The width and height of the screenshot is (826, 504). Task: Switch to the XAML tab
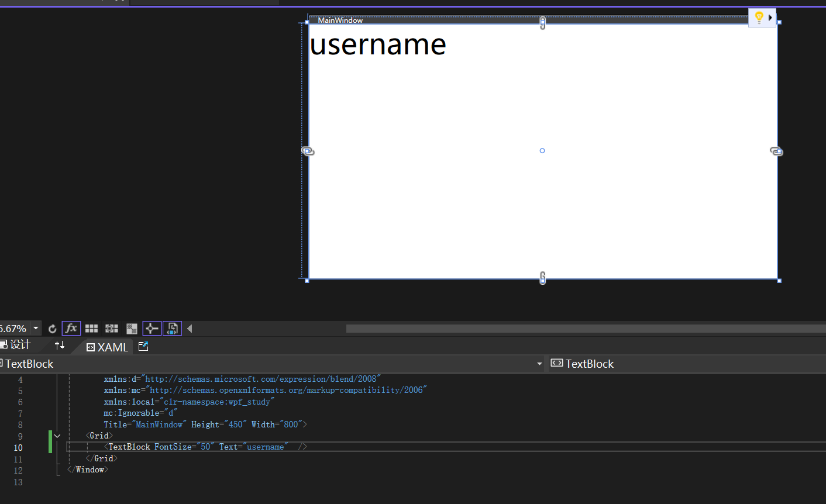[108, 347]
